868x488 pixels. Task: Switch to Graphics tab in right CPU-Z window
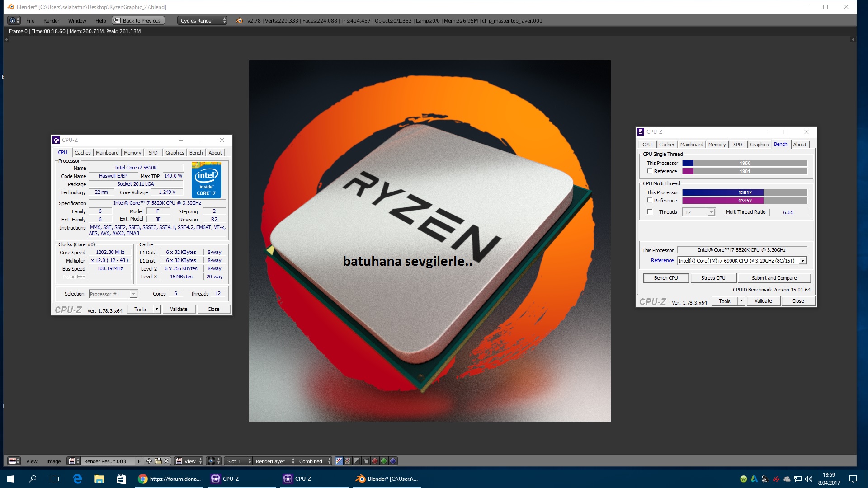pyautogui.click(x=759, y=145)
